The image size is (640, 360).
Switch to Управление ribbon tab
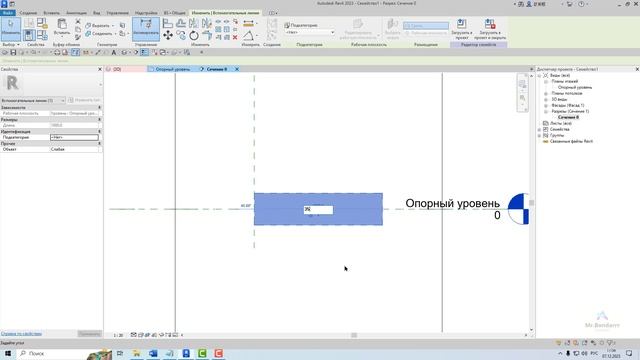click(118, 13)
